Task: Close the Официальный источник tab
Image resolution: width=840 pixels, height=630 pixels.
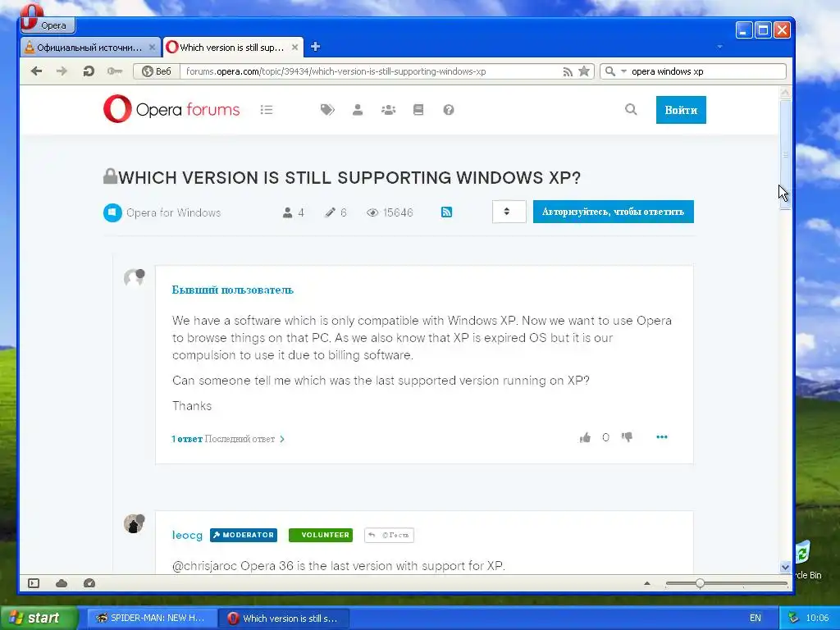Action: tap(152, 47)
